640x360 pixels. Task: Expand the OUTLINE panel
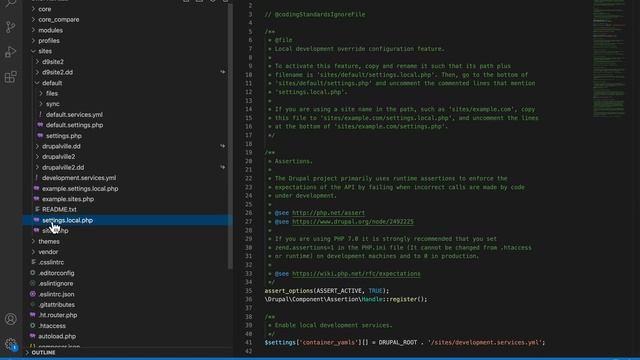[x=27, y=352]
